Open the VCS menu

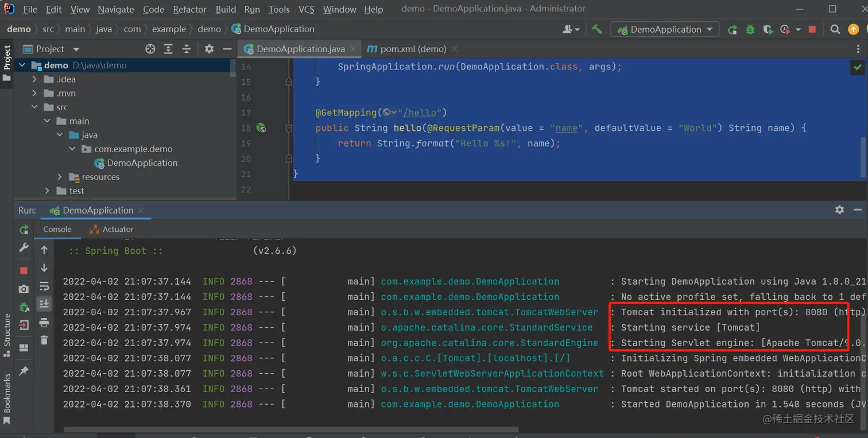(x=307, y=9)
